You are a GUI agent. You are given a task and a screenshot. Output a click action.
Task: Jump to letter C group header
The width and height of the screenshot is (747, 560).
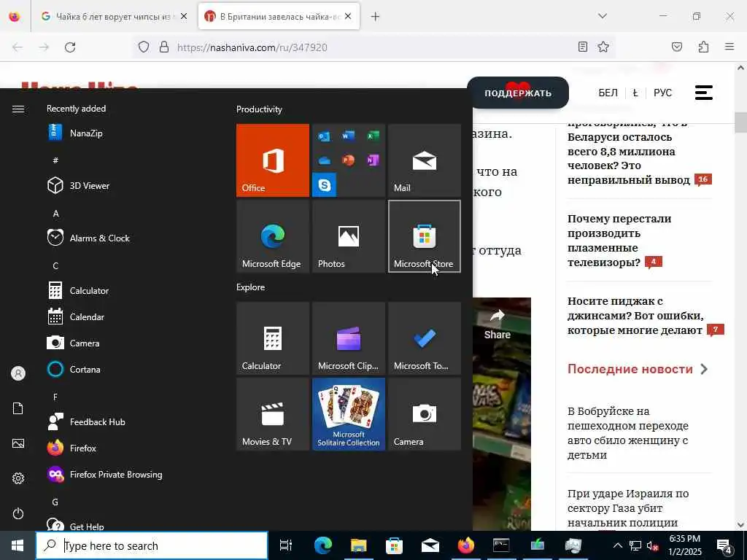click(x=55, y=265)
